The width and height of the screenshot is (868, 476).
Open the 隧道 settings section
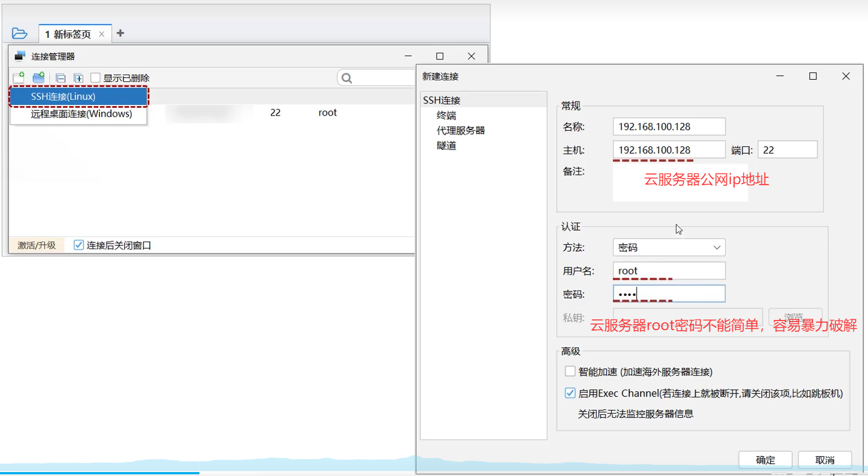tap(446, 145)
